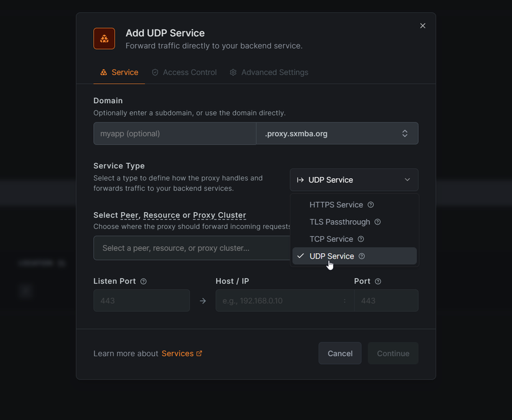Click the shield icon on Access Control
This screenshot has height=420, width=512.
155,73
